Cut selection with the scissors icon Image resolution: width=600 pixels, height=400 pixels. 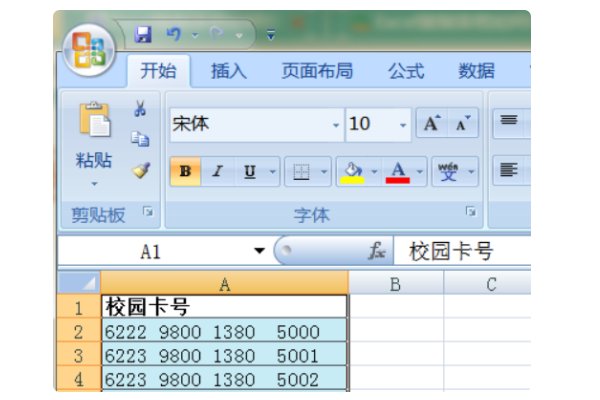[140, 108]
